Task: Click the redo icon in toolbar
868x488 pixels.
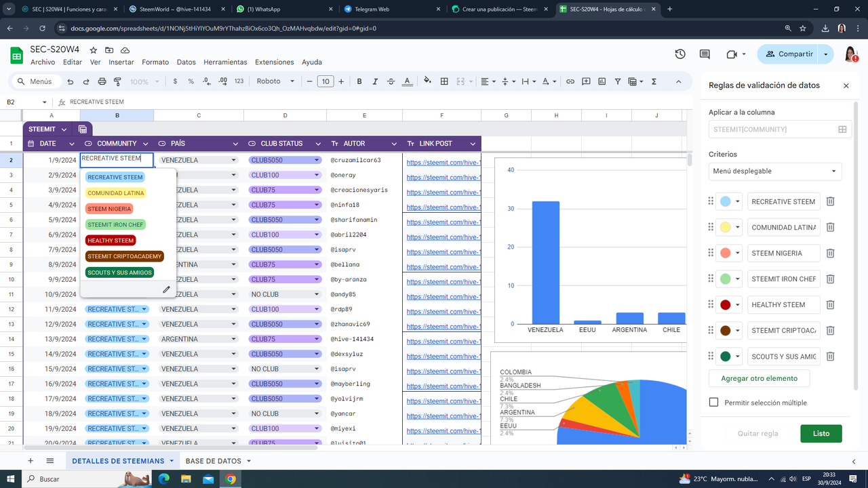Action: pos(86,81)
